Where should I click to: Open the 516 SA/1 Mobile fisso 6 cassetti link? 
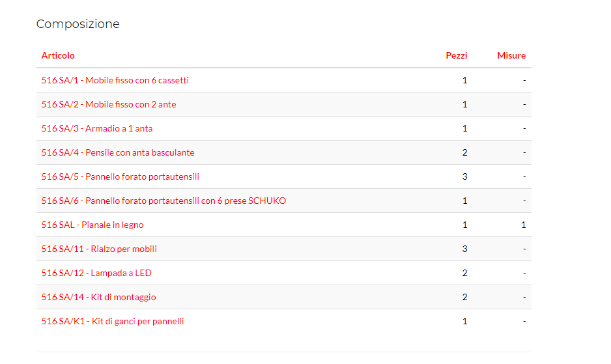coord(115,80)
